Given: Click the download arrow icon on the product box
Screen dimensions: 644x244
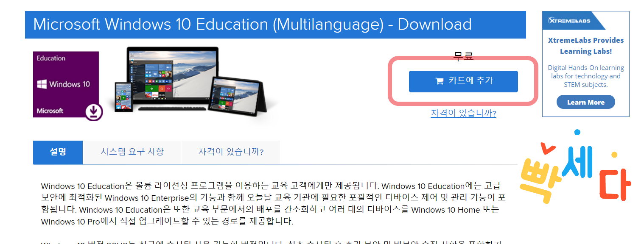Looking at the screenshot, I should 94,112.
